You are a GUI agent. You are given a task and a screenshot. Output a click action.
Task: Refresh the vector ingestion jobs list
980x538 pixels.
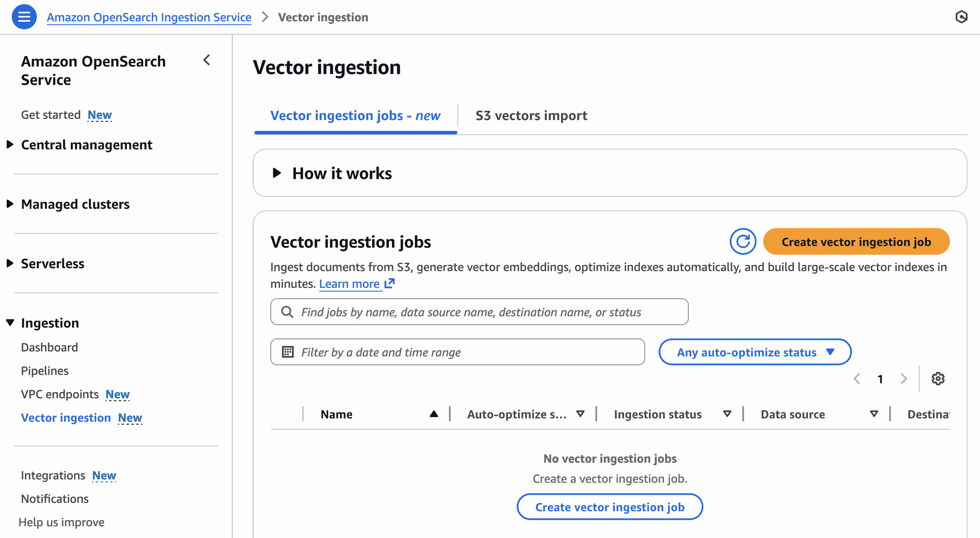coord(743,241)
